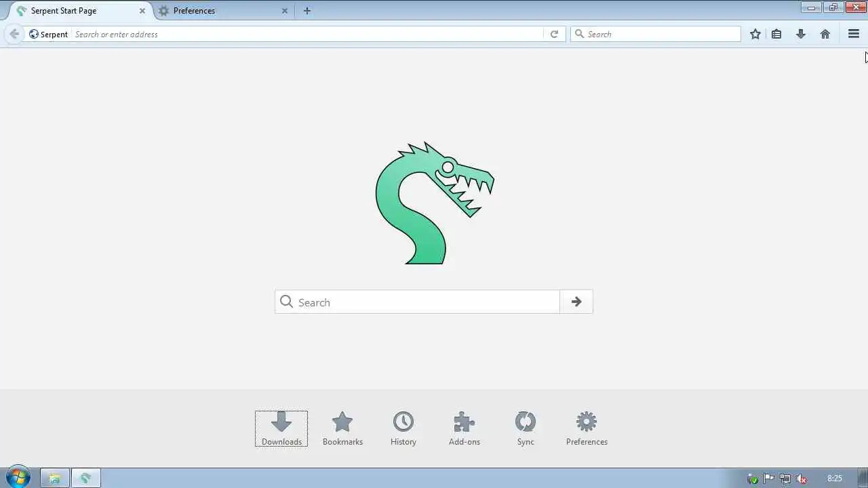This screenshot has width=868, height=488.
Task: Open a new tab with plus button
Action: coord(307,11)
